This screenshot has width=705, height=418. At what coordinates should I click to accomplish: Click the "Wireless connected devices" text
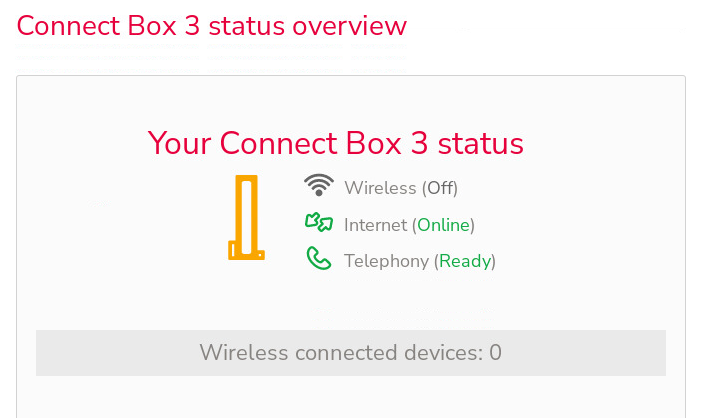click(x=341, y=352)
